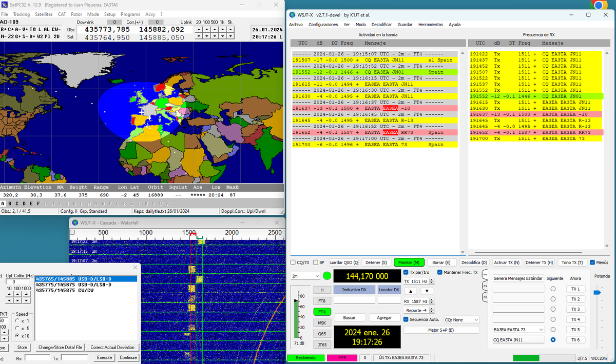The image size is (616, 364).
Task: Click the Monitor (M) button
Action: 409,262
